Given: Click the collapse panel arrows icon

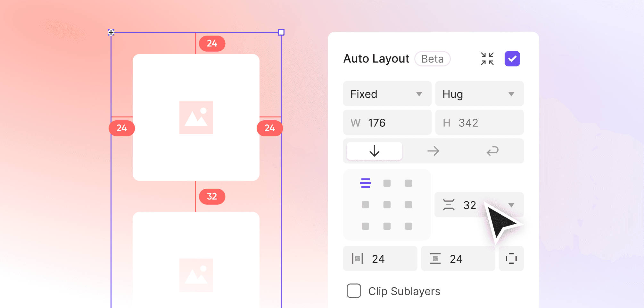Looking at the screenshot, I should click(487, 58).
